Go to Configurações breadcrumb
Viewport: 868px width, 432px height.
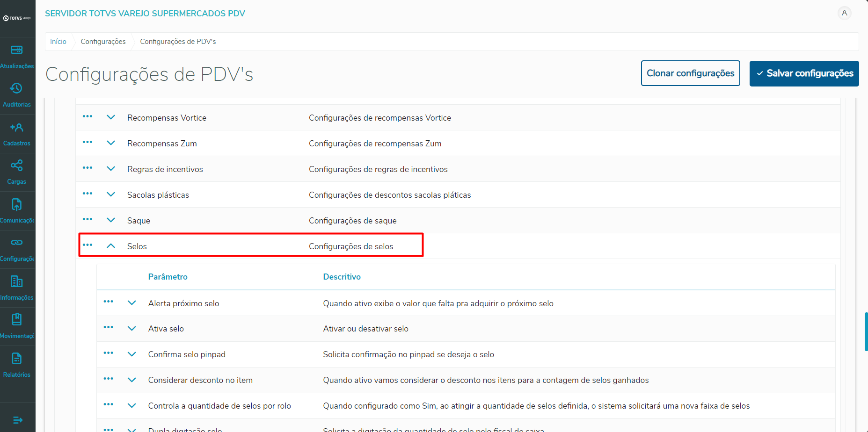(x=103, y=42)
